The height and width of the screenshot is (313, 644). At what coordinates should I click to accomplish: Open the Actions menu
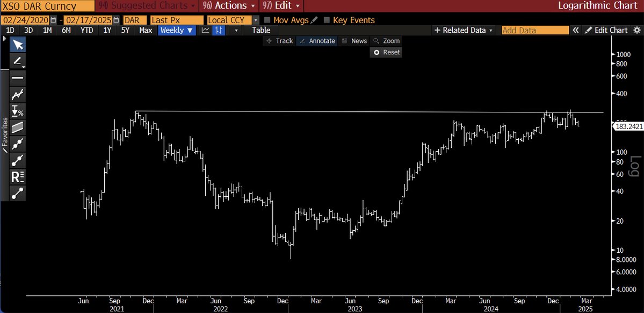point(229,6)
